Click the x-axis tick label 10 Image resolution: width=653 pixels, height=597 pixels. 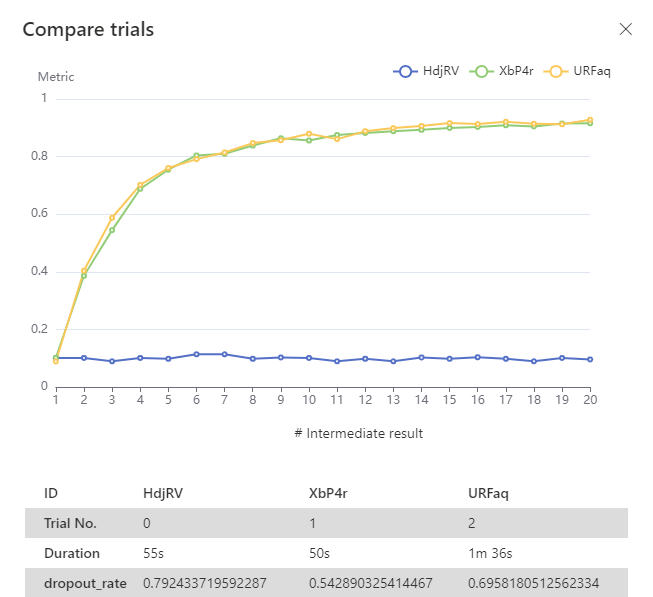point(309,398)
